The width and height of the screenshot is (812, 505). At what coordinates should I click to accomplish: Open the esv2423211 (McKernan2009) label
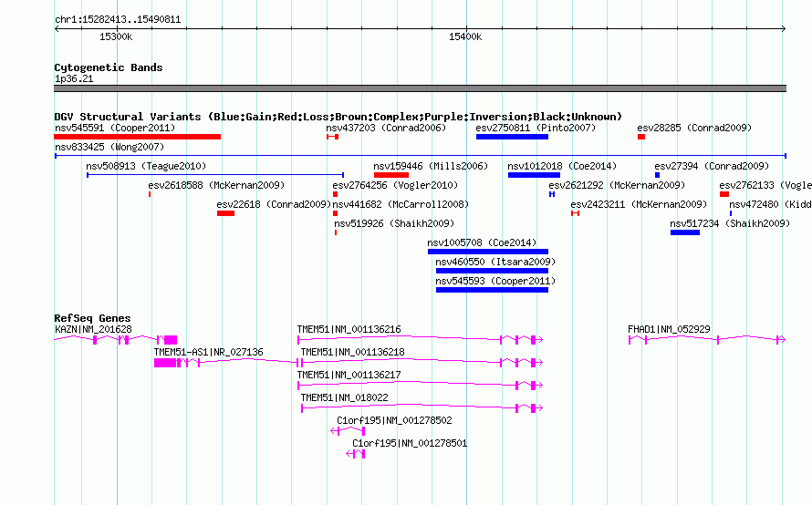coord(639,204)
